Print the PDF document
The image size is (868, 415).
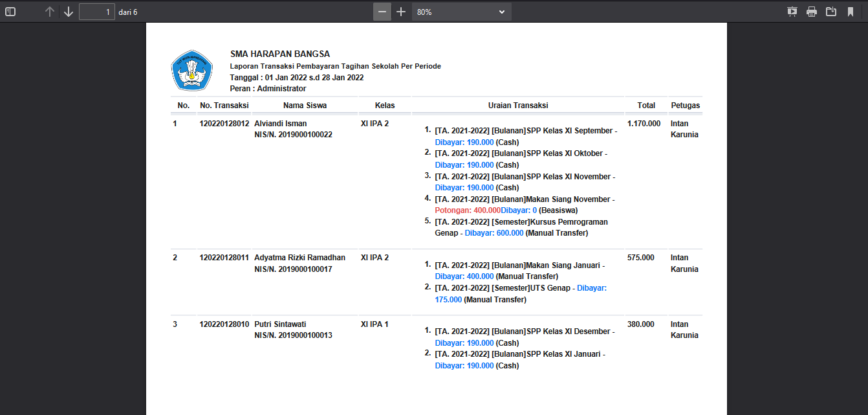pos(812,12)
